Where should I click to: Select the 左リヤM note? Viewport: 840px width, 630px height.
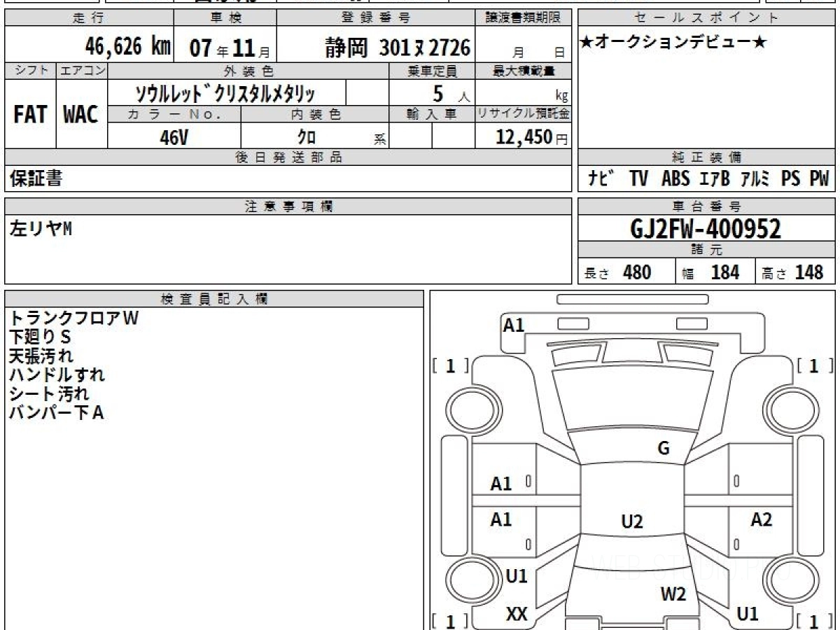coord(41,229)
